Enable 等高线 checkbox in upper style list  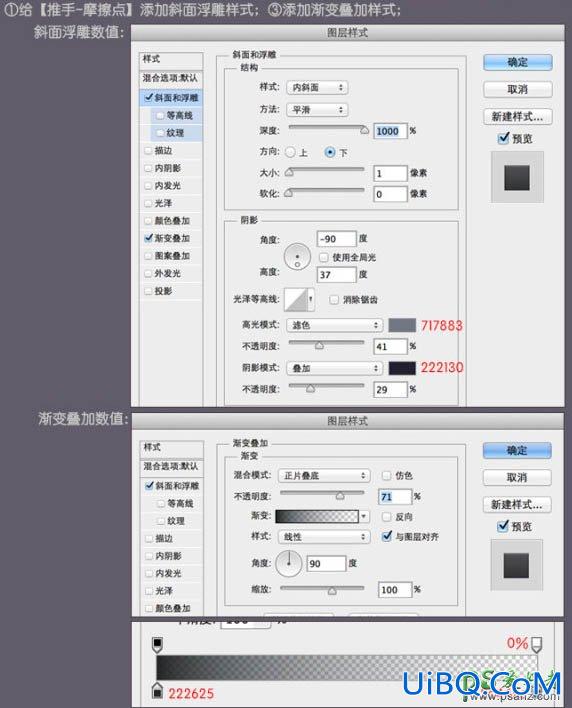[x=160, y=116]
